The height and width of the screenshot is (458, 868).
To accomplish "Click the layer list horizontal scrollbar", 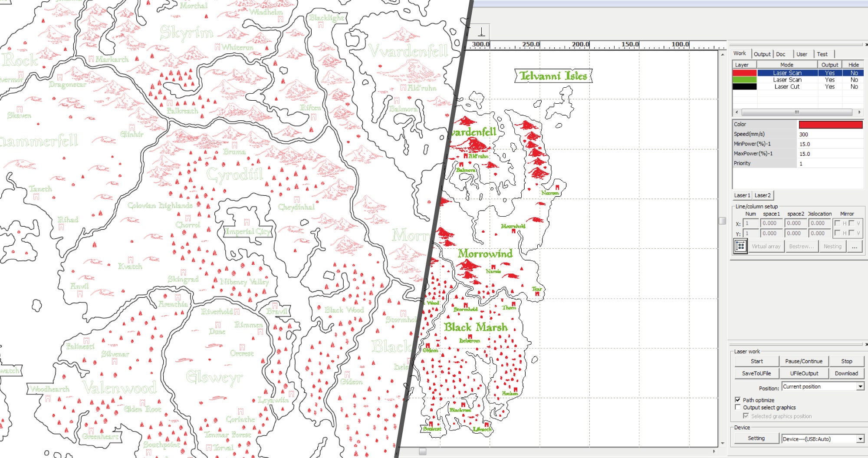I will click(x=798, y=112).
